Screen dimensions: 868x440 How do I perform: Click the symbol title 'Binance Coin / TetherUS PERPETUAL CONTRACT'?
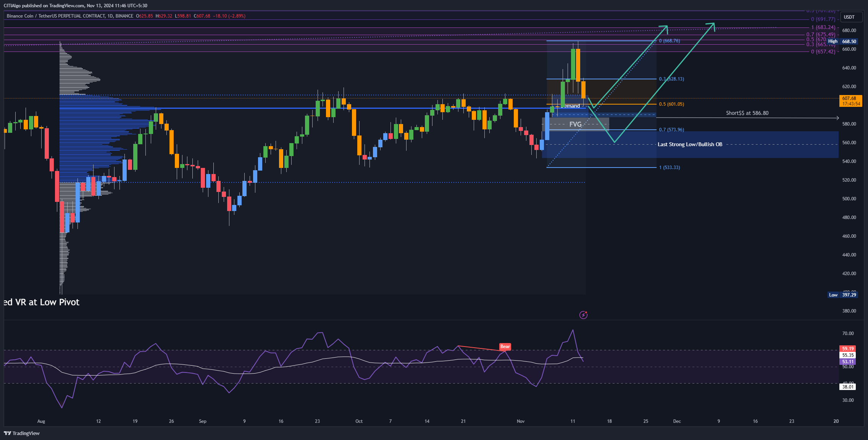[56, 16]
